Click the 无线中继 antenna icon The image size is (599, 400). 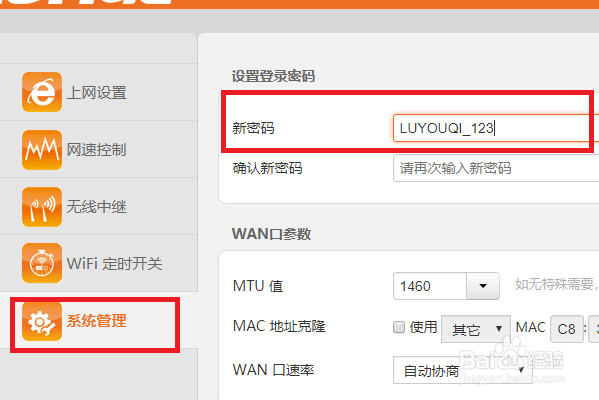coord(42,207)
